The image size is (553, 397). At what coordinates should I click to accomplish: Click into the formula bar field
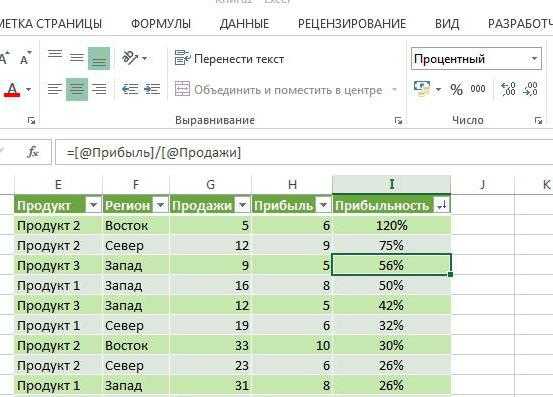tap(304, 152)
